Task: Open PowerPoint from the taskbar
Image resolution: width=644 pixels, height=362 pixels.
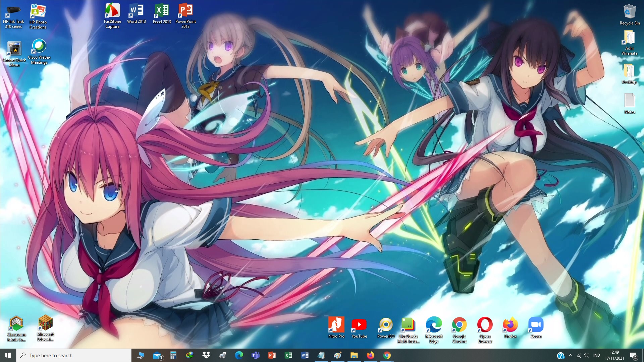Action: 272,355
